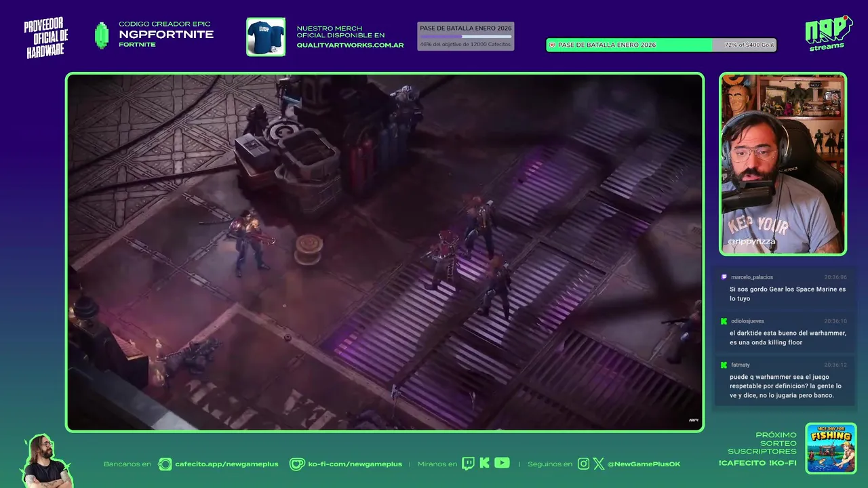Click the webcam feed of the streamer
868x488 pixels.
[783, 164]
